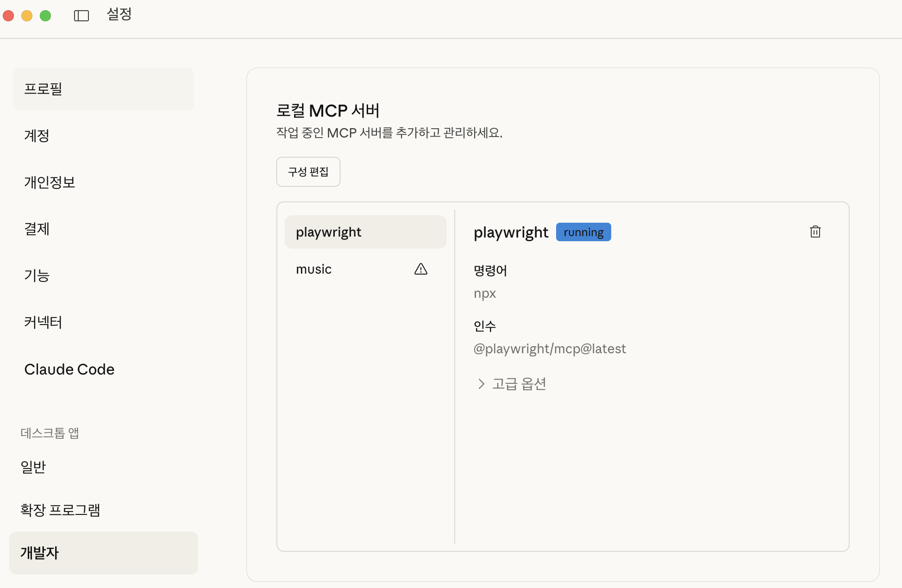Viewport: 902px width, 588px height.
Task: Click the 구성 편집 button
Action: click(x=308, y=172)
